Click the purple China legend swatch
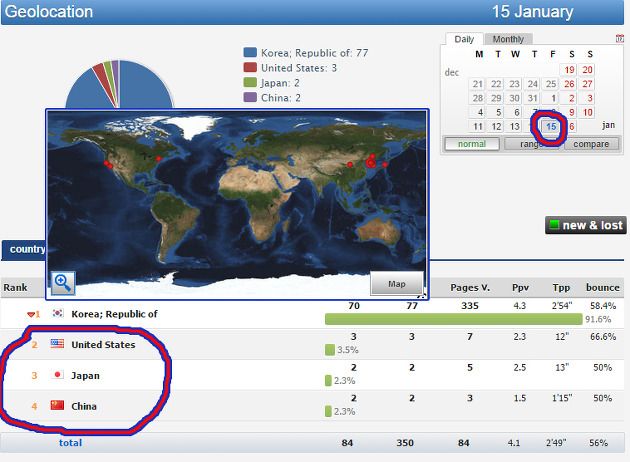 pos(250,97)
